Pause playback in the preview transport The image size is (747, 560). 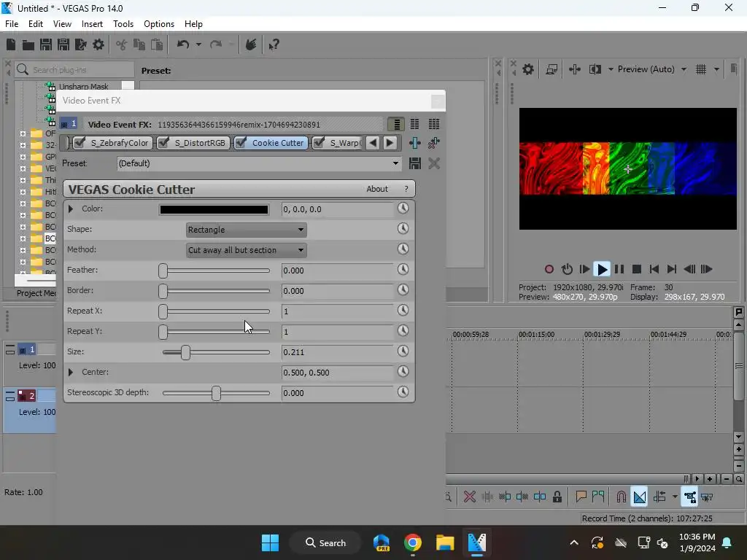pyautogui.click(x=619, y=269)
